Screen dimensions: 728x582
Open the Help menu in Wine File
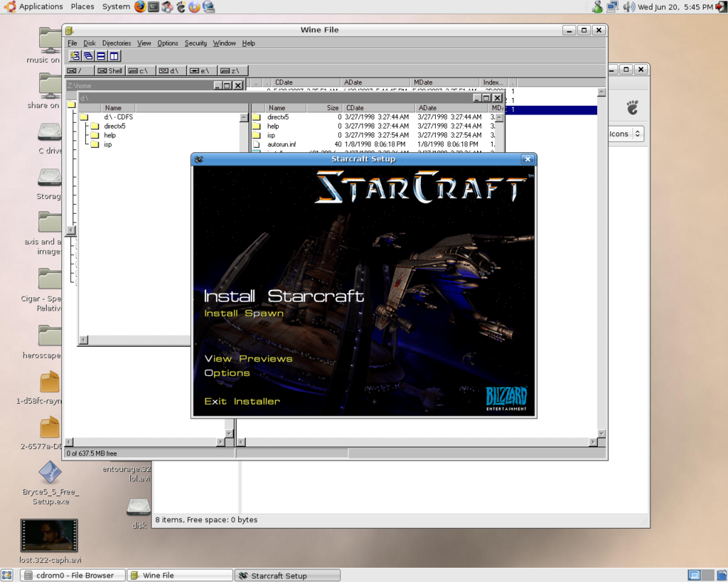pos(248,43)
